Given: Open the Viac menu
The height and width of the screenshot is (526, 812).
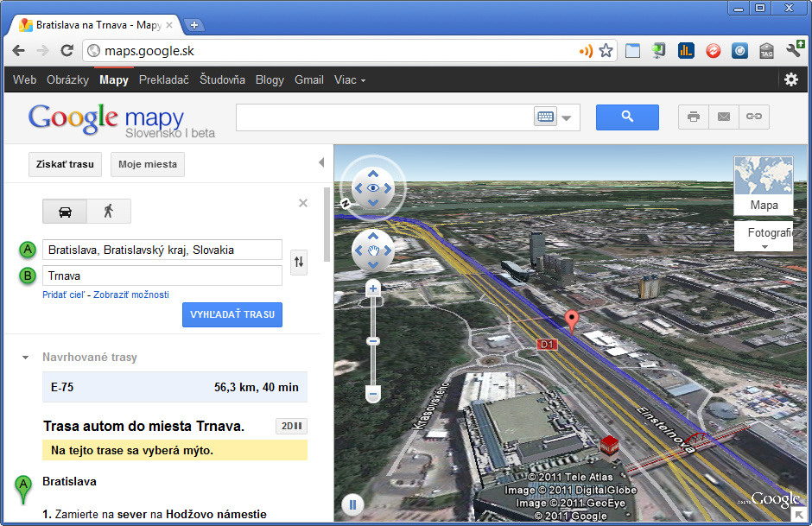Looking at the screenshot, I should [x=350, y=79].
